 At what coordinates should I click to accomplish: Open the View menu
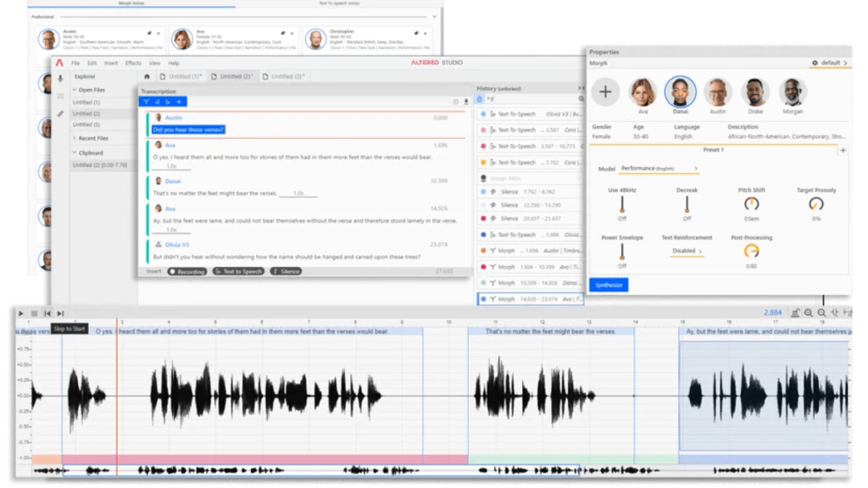(x=154, y=63)
